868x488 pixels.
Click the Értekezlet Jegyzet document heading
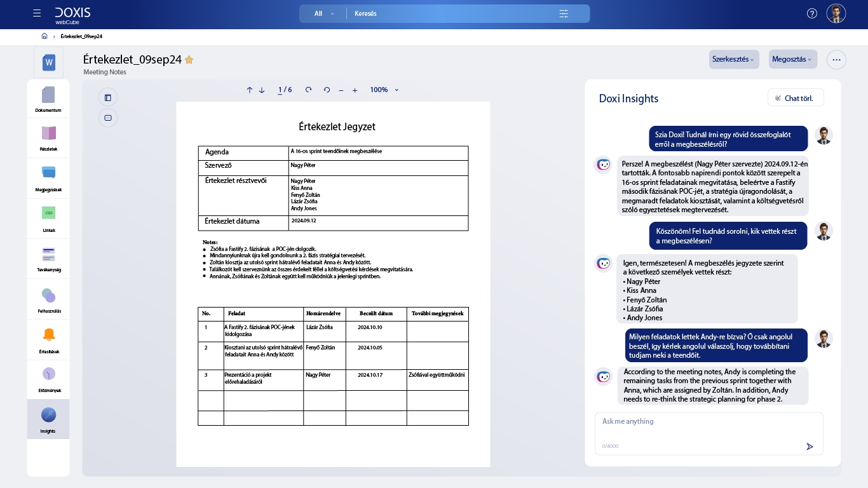pos(337,126)
